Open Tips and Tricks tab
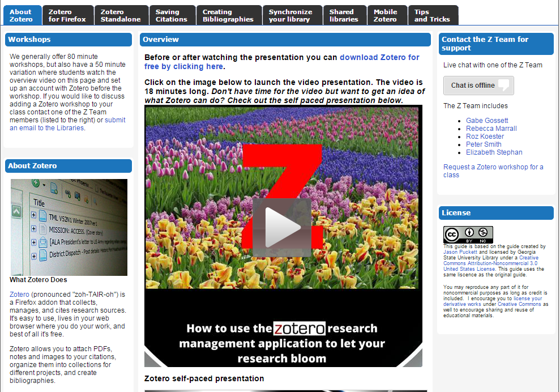 433,15
